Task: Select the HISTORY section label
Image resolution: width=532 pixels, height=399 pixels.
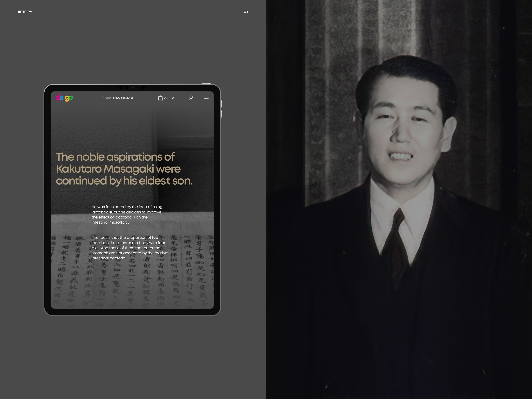Action: [x=24, y=12]
